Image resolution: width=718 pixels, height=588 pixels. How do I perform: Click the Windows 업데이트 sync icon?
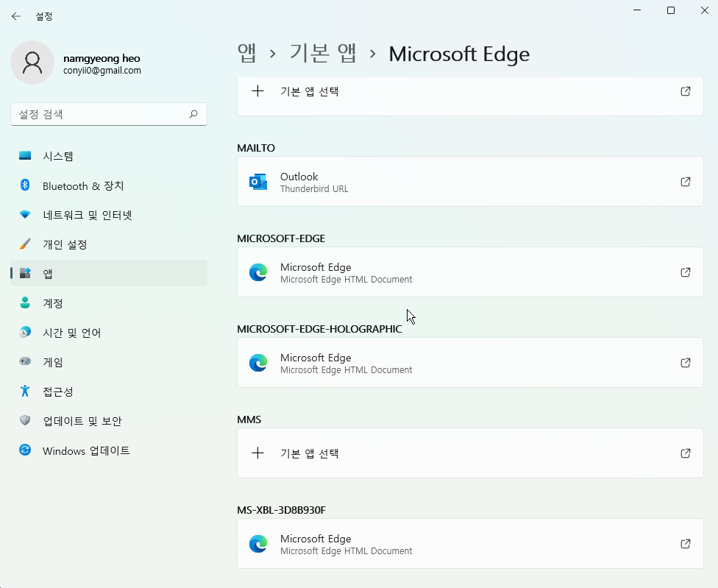[25, 450]
